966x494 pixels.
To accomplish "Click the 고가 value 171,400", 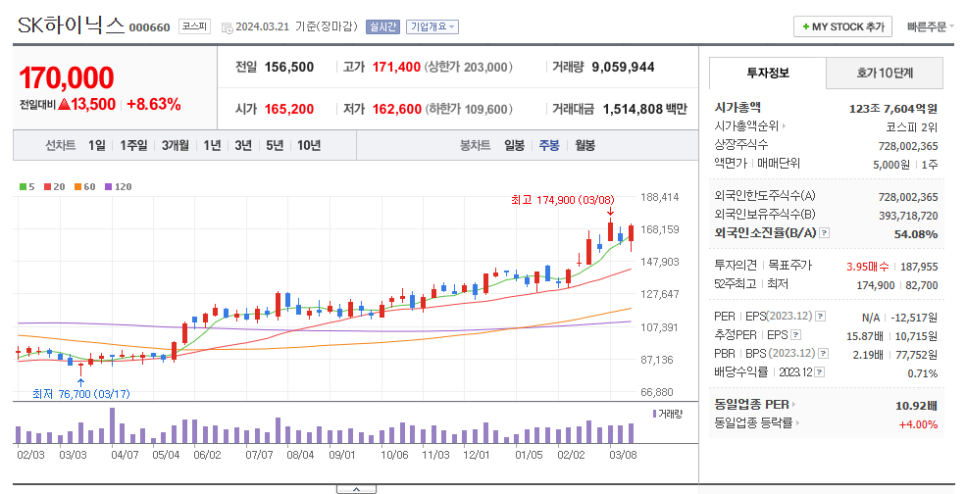I will point(396,67).
